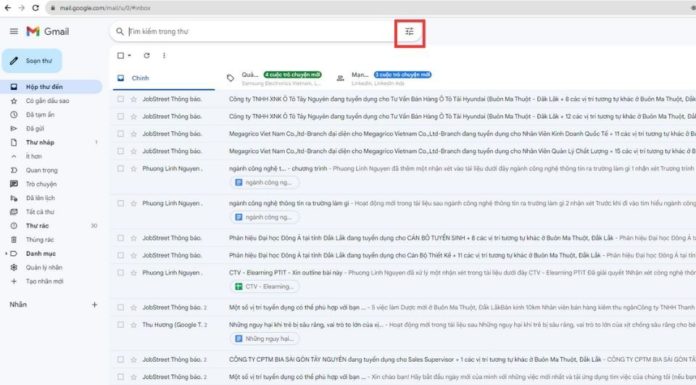Open the Megagrico Nhân Viên Kinh Doanh Quốc Tế email
Screen dimensions: 696x385
[x=462, y=134]
